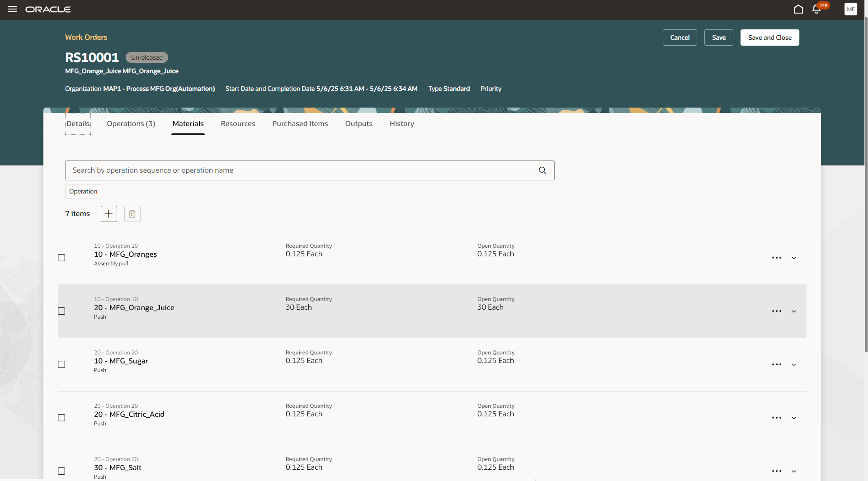Open the MF user avatar menu
Screen dimensions: 868x481
[x=851, y=9]
